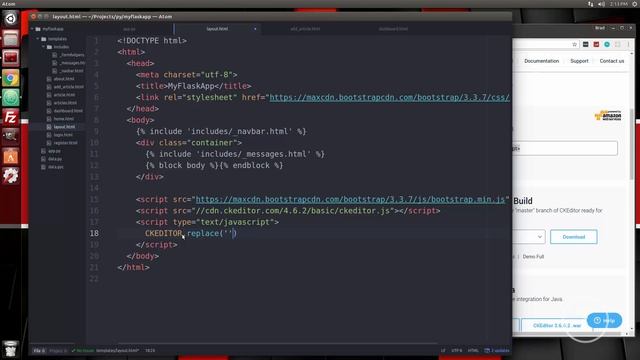Select layout.html in file tree

pyautogui.click(x=64, y=127)
